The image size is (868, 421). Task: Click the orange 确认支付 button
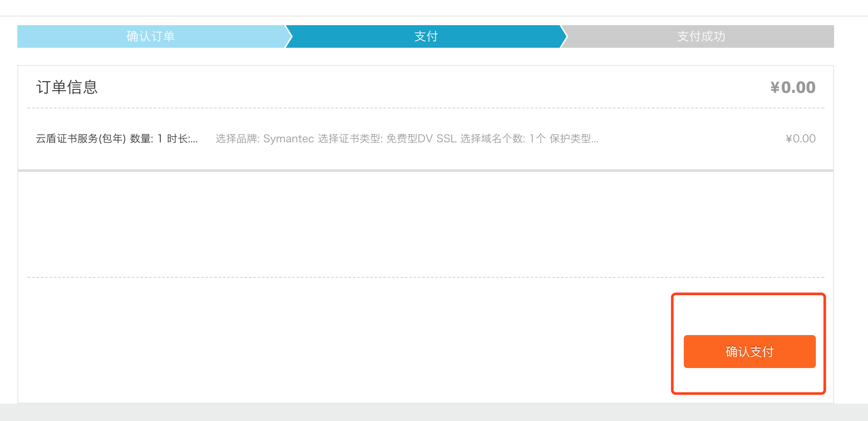tap(749, 352)
